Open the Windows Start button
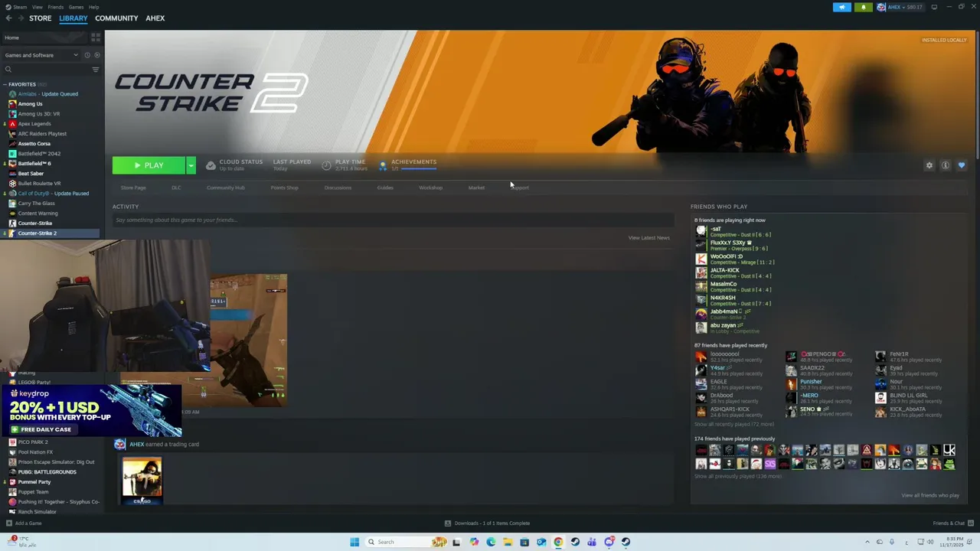The height and width of the screenshot is (551, 980). 354,542
